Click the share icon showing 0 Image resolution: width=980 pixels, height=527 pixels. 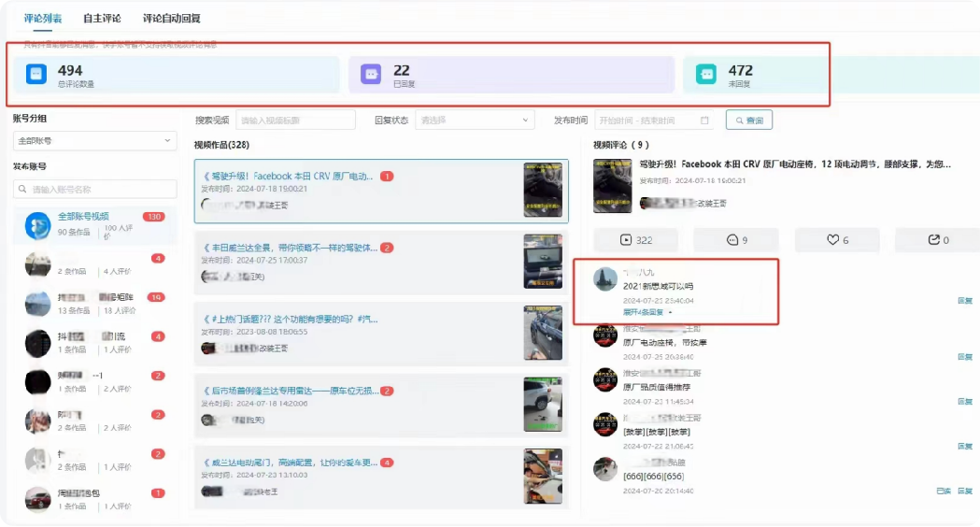(932, 240)
